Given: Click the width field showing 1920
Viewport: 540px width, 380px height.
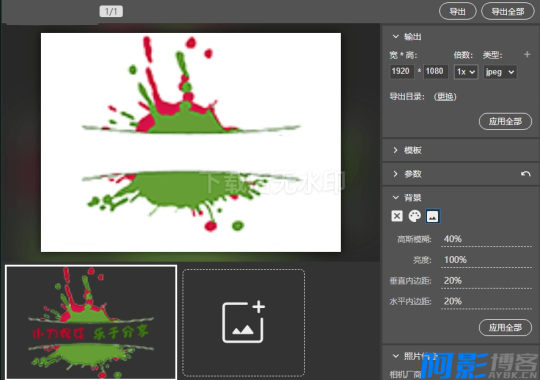Looking at the screenshot, I should [x=402, y=72].
